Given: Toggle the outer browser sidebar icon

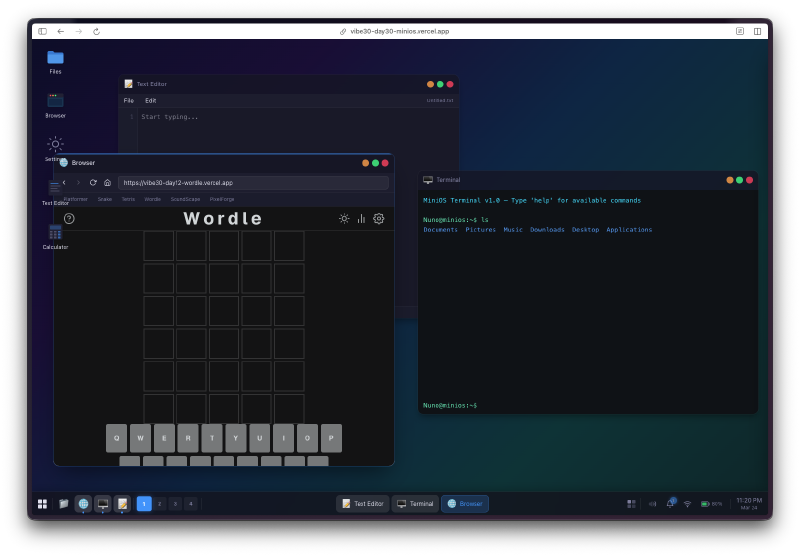Looking at the screenshot, I should pyautogui.click(x=43, y=31).
